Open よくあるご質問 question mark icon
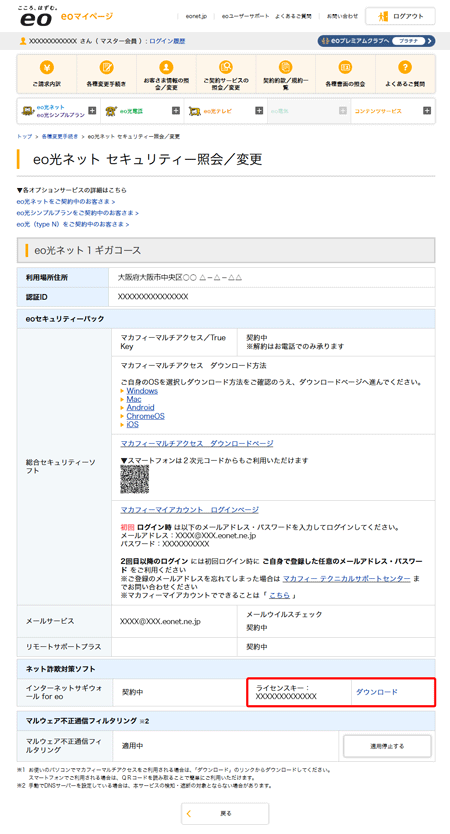Viewport: 450px width, 834px height. pyautogui.click(x=405, y=68)
